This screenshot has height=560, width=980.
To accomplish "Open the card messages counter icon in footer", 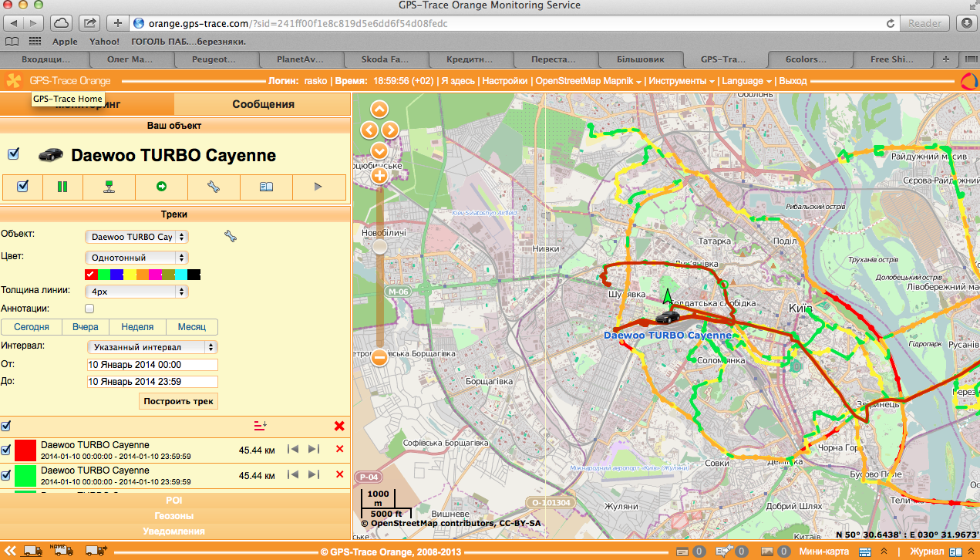I will 682,552.
